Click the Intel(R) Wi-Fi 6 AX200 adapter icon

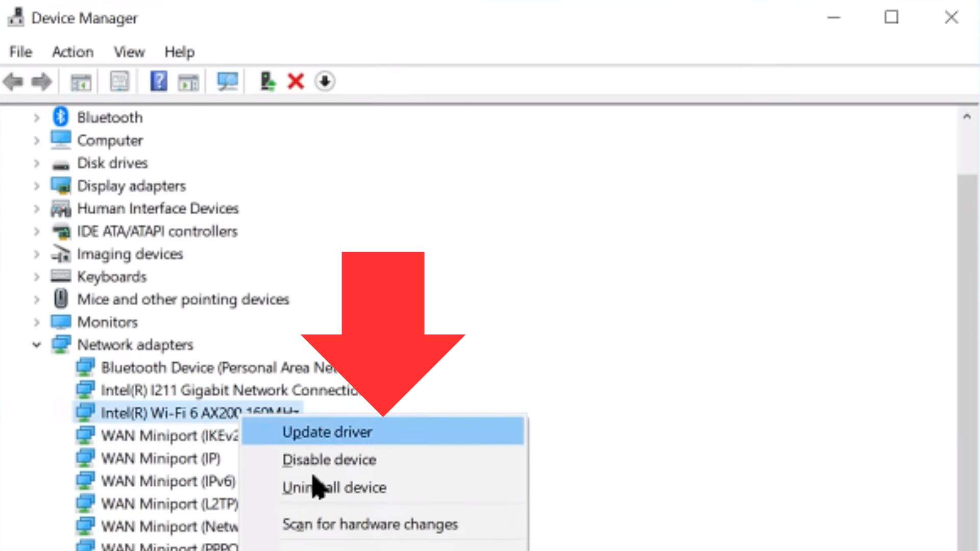coord(85,412)
